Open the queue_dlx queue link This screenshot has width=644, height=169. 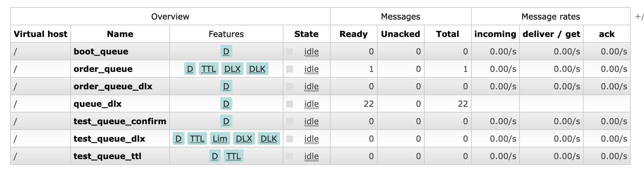tap(98, 104)
